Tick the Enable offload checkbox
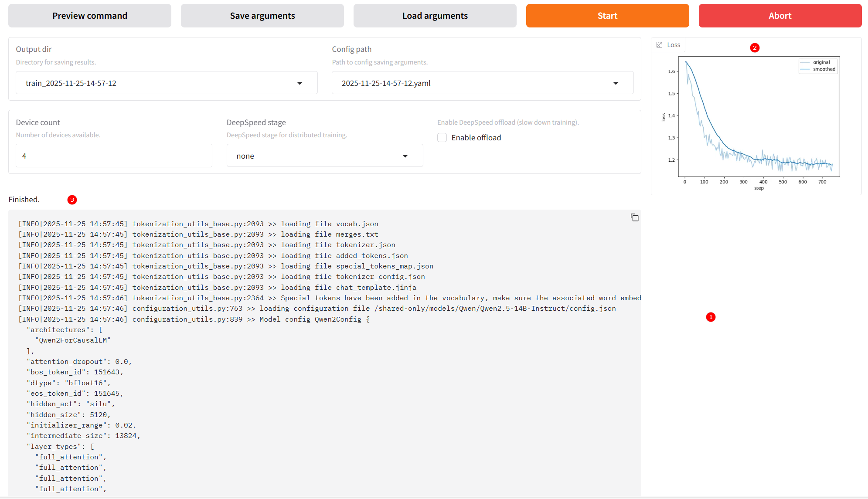The image size is (868, 499). click(x=442, y=138)
